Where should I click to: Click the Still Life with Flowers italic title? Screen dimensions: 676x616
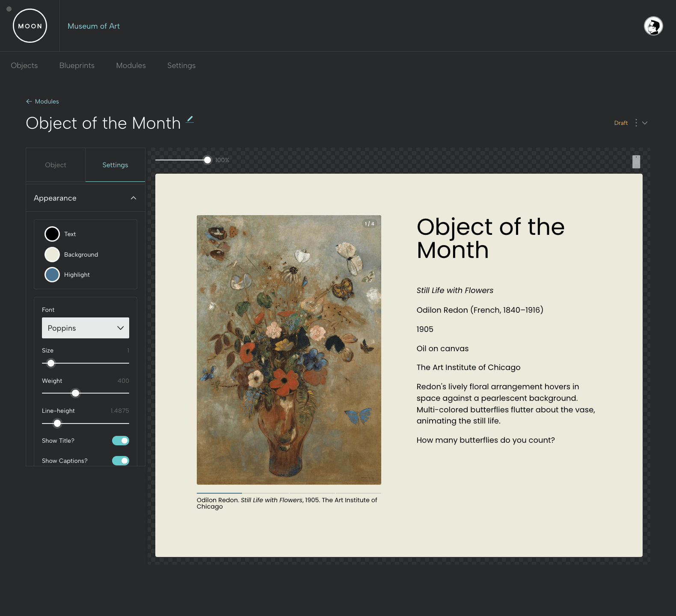(x=455, y=290)
